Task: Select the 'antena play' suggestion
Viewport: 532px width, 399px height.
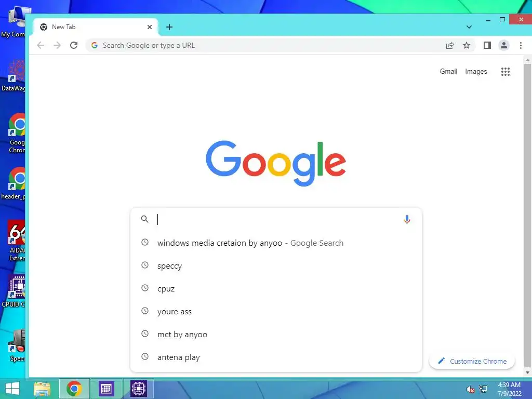Action: [276, 357]
